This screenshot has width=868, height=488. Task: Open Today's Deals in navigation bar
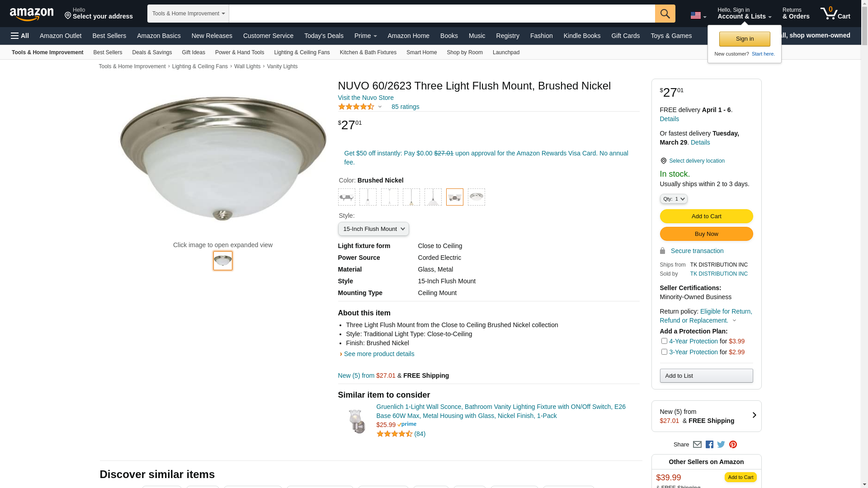click(324, 36)
